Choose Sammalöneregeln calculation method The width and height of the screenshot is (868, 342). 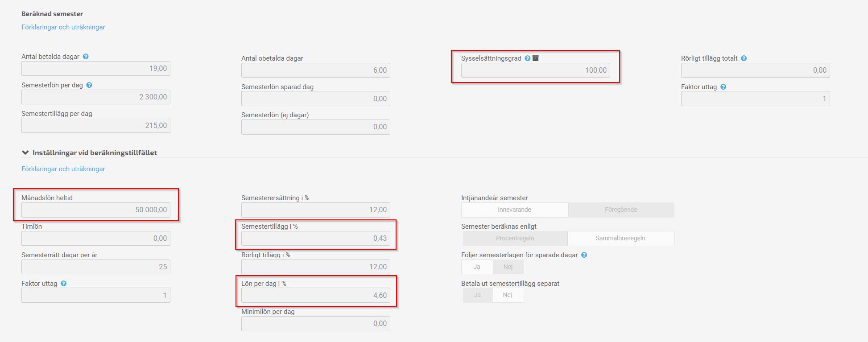(x=621, y=239)
